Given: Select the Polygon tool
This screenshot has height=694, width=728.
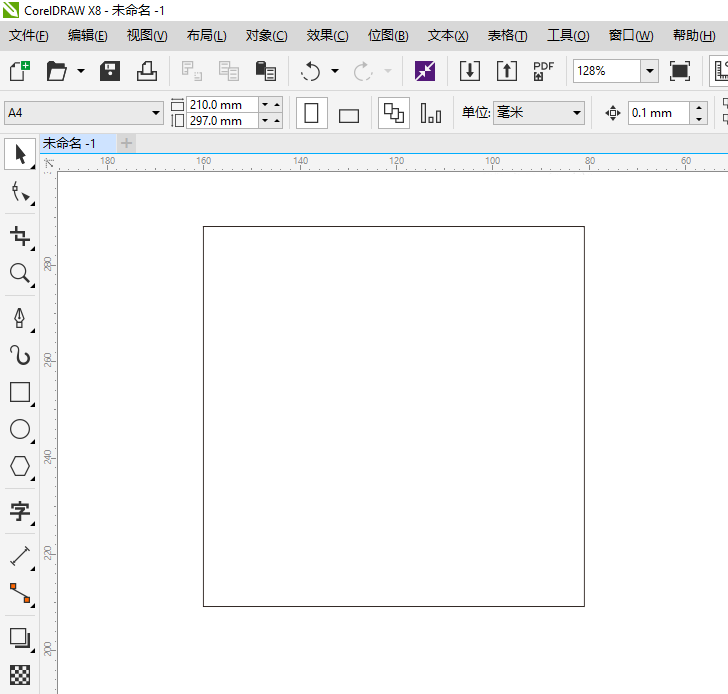Looking at the screenshot, I should tap(20, 466).
